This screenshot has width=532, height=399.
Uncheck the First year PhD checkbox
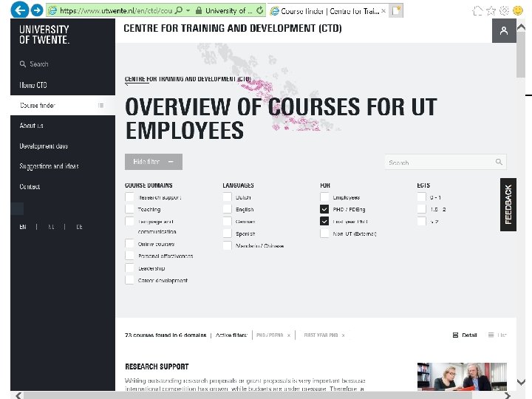(324, 222)
